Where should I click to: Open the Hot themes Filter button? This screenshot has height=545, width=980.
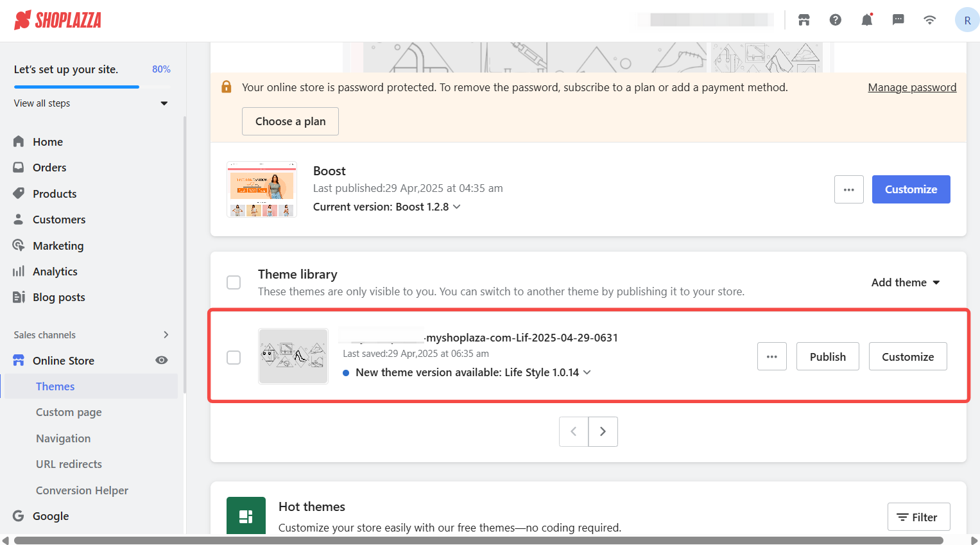tap(919, 517)
